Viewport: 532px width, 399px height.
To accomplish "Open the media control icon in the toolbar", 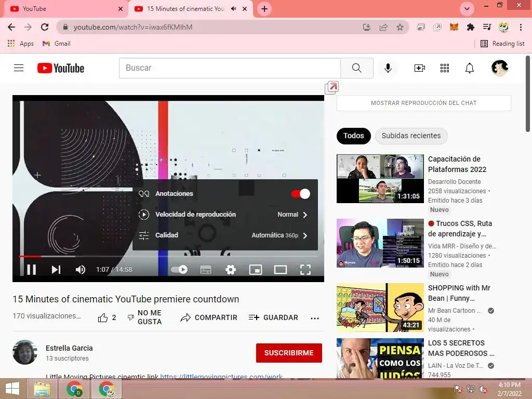I will (x=487, y=27).
